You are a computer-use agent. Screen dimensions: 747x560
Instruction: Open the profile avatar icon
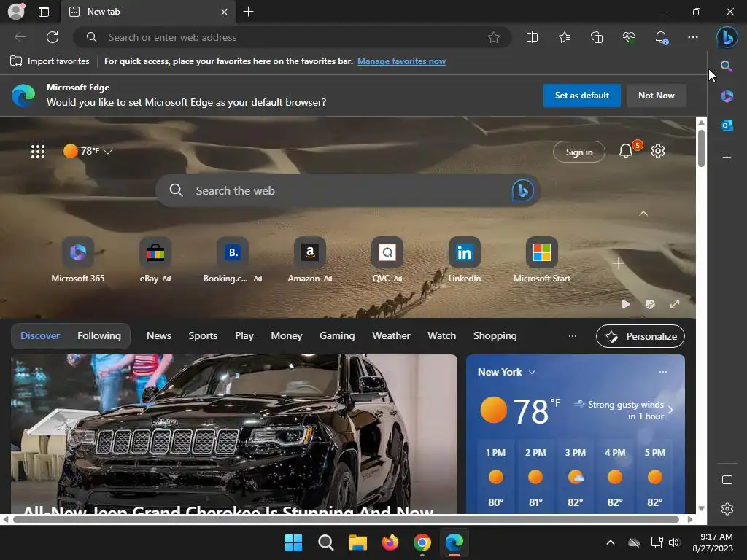(x=16, y=12)
